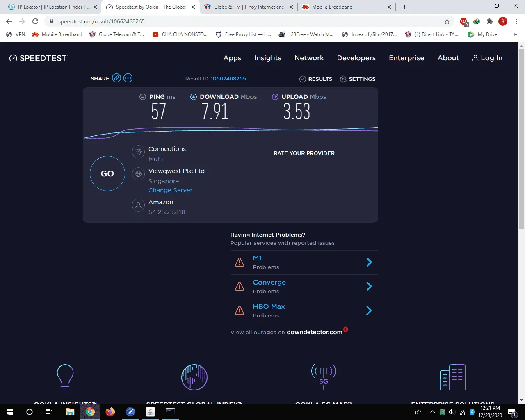This screenshot has width=525, height=420.
Task: Expand HBO Max problems chevron
Action: tap(369, 310)
